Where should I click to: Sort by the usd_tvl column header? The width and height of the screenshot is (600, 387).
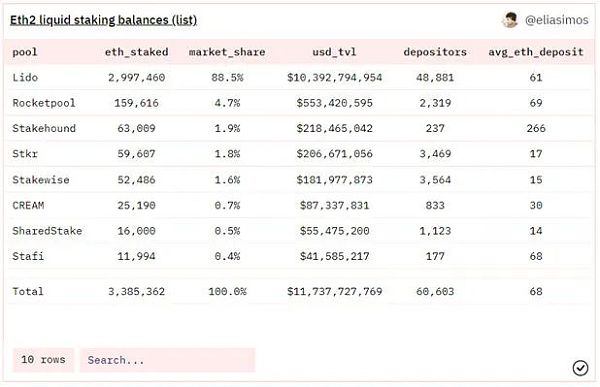[334, 52]
